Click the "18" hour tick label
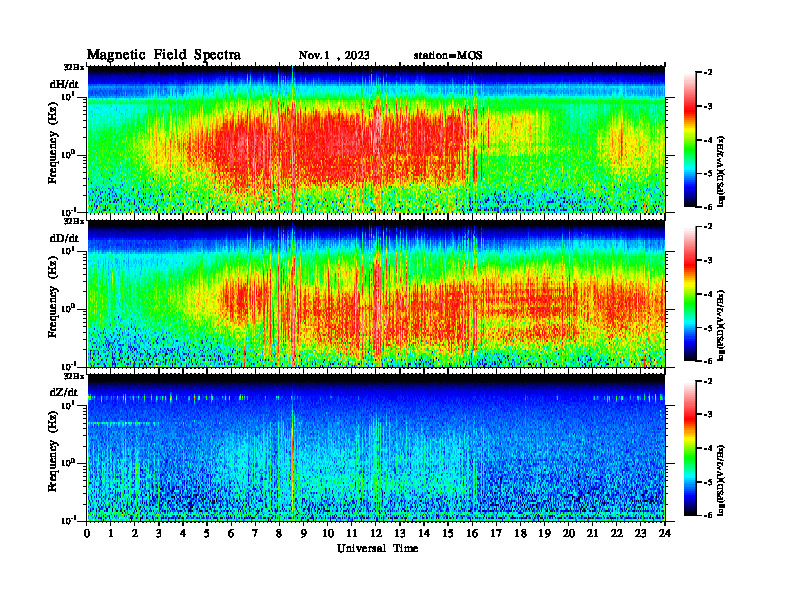 pyautogui.click(x=520, y=533)
